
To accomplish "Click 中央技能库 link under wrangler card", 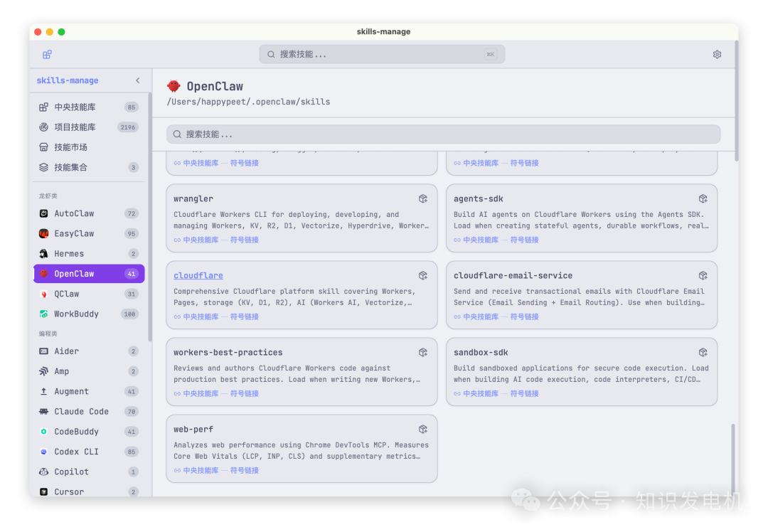I will [201, 240].
